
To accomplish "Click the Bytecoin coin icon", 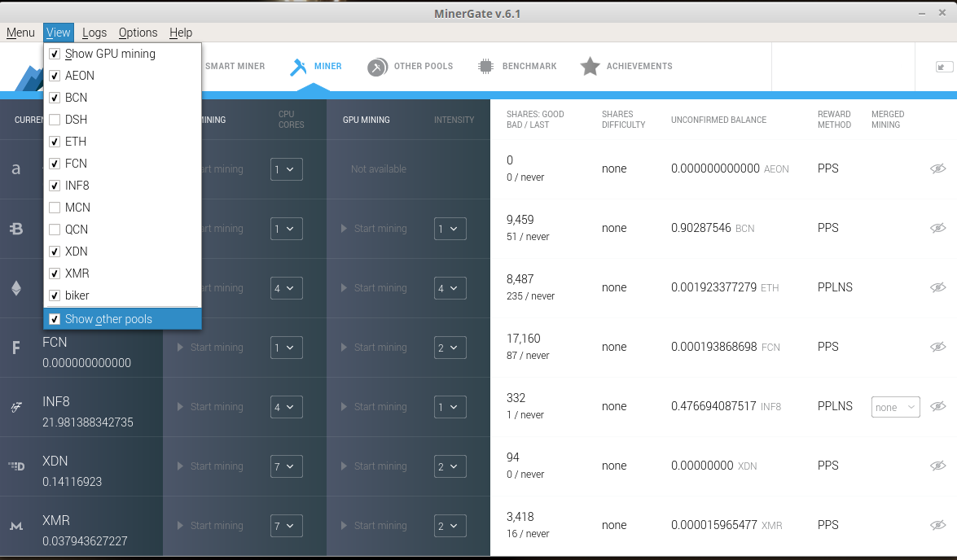I will click(16, 228).
